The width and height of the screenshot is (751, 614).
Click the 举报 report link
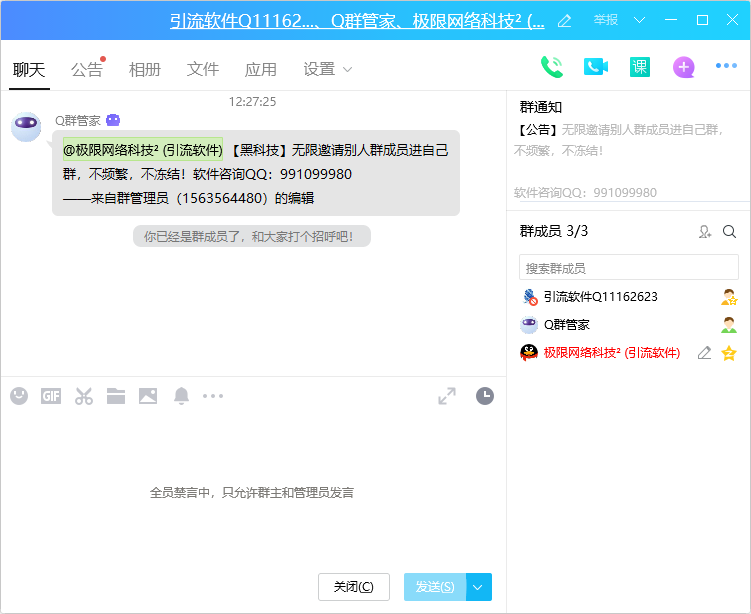tap(606, 20)
